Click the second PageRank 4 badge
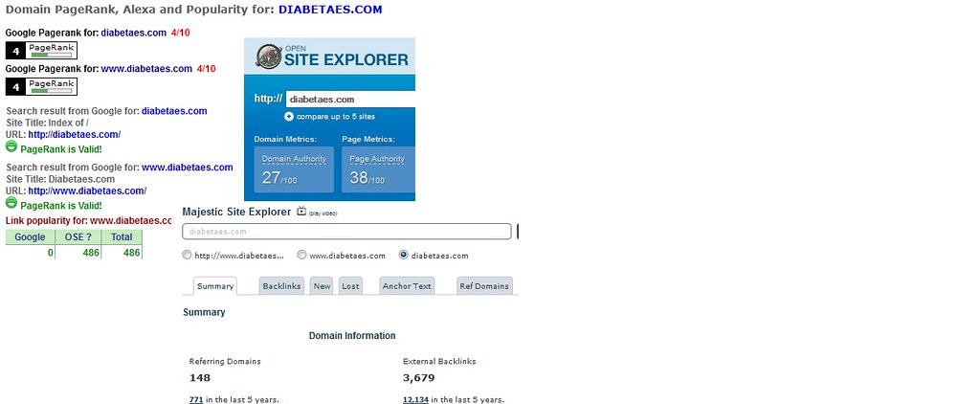980x404 pixels. coord(41,86)
